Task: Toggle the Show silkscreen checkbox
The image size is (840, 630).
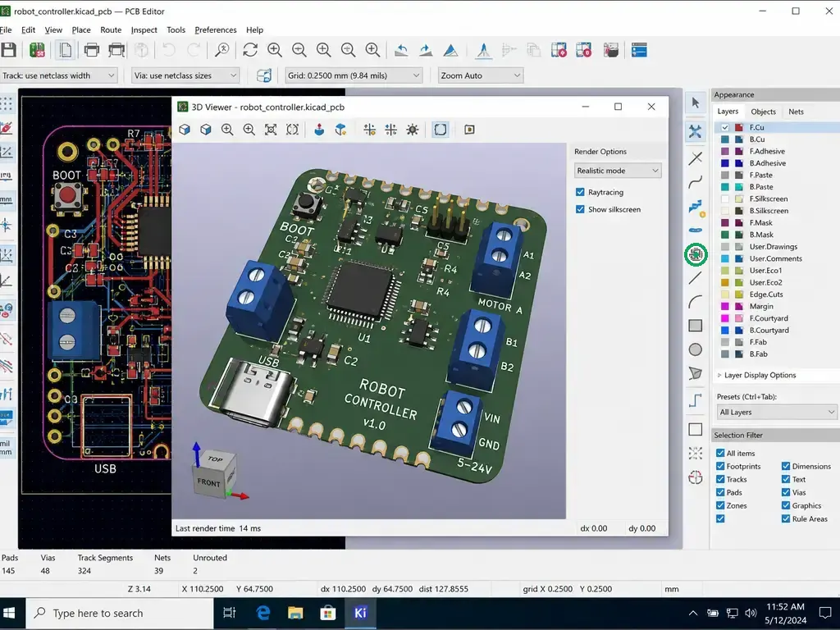Action: (580, 209)
